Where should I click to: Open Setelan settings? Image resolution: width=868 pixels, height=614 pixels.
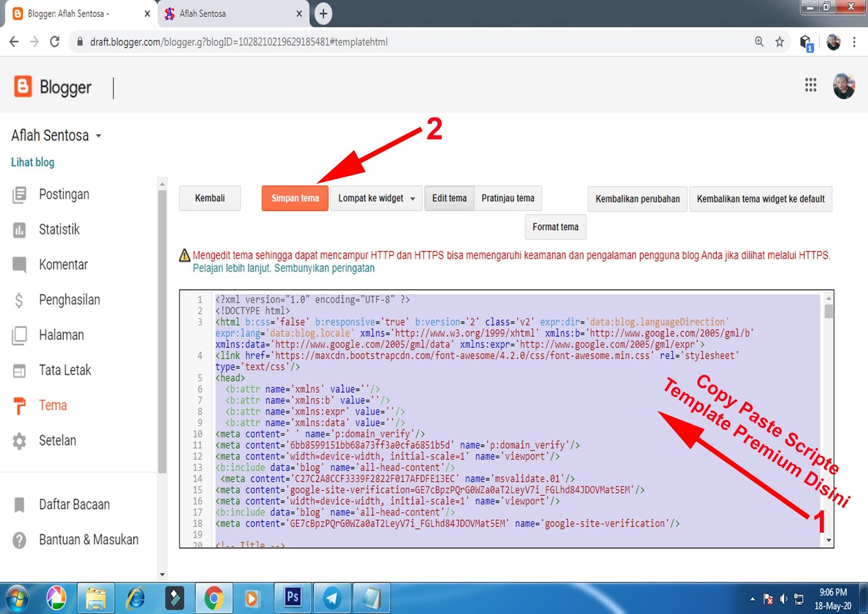[x=57, y=440]
